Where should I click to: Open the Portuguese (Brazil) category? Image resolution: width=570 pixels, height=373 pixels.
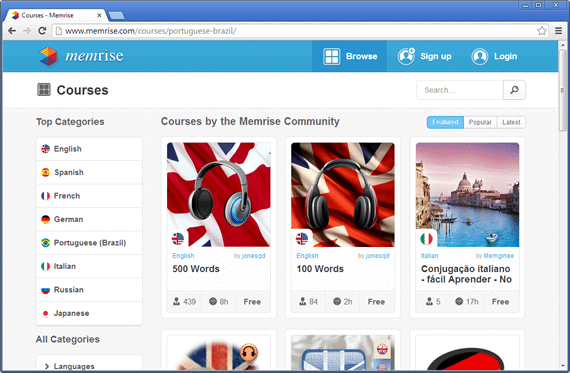[89, 243]
